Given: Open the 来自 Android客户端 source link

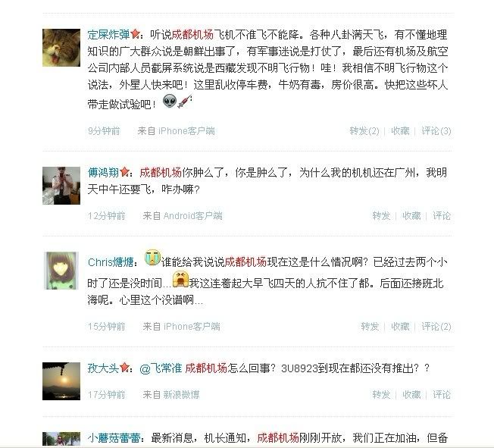Looking at the screenshot, I should pyautogui.click(x=183, y=215).
